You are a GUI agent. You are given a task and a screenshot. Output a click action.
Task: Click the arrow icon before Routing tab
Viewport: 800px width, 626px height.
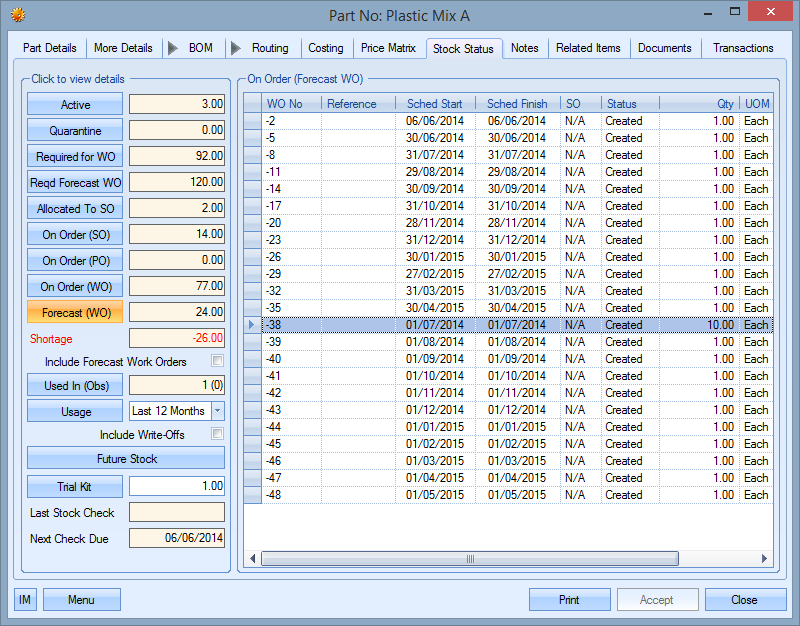point(236,48)
